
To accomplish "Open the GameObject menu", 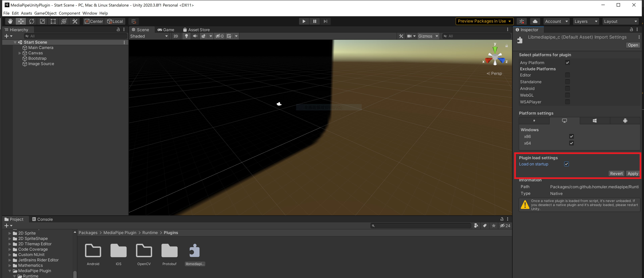I will pos(45,13).
